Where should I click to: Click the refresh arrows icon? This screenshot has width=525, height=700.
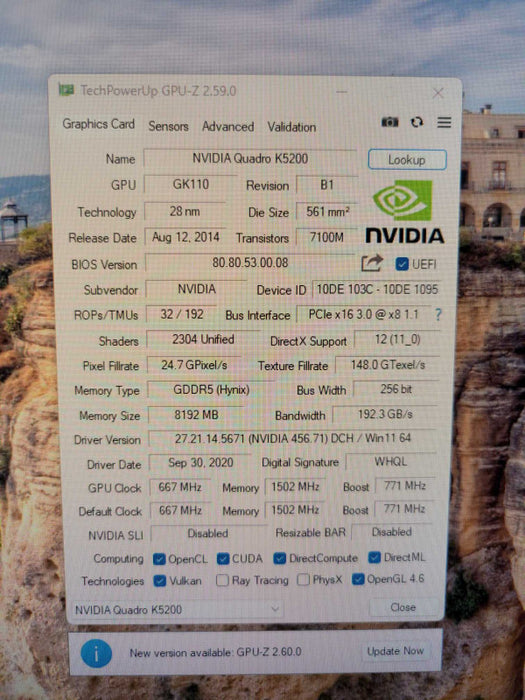(417, 122)
